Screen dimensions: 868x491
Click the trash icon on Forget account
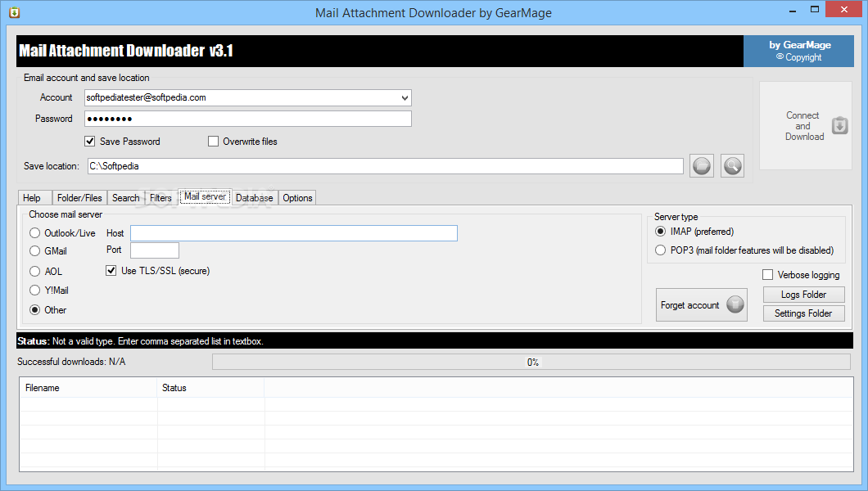[x=735, y=304]
